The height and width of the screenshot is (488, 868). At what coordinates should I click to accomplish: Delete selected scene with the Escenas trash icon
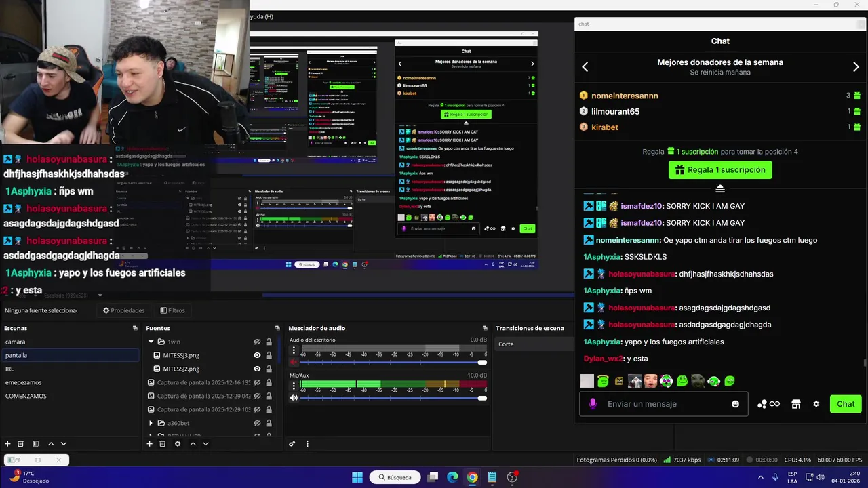pos(20,444)
